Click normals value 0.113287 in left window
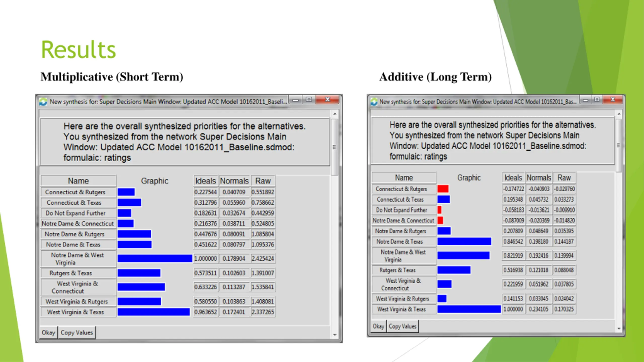The width and height of the screenshot is (644, 362). tap(234, 287)
